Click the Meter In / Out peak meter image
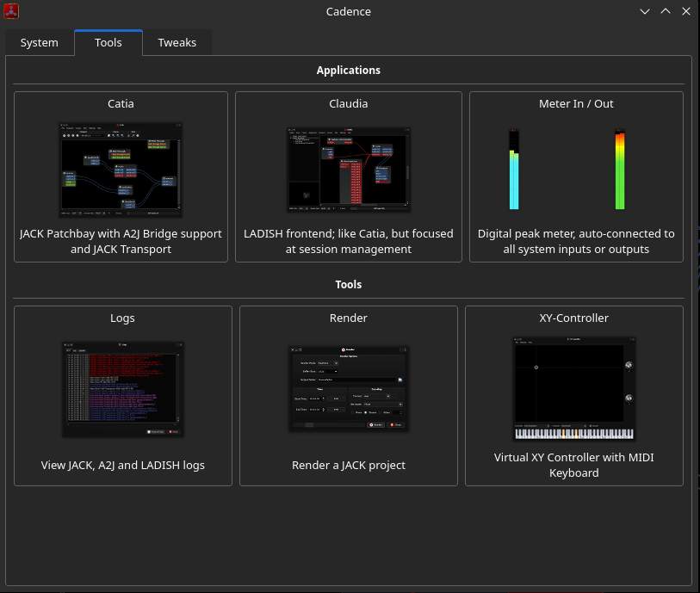The image size is (700, 593). 576,170
